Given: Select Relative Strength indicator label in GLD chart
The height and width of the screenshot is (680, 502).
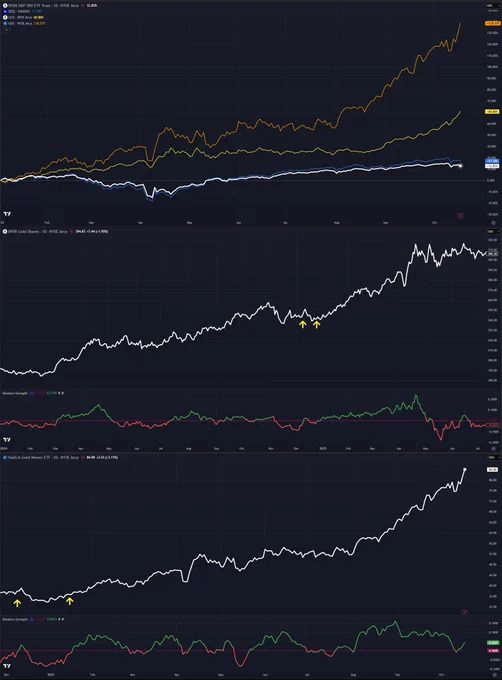Looking at the screenshot, I should [x=15, y=393].
